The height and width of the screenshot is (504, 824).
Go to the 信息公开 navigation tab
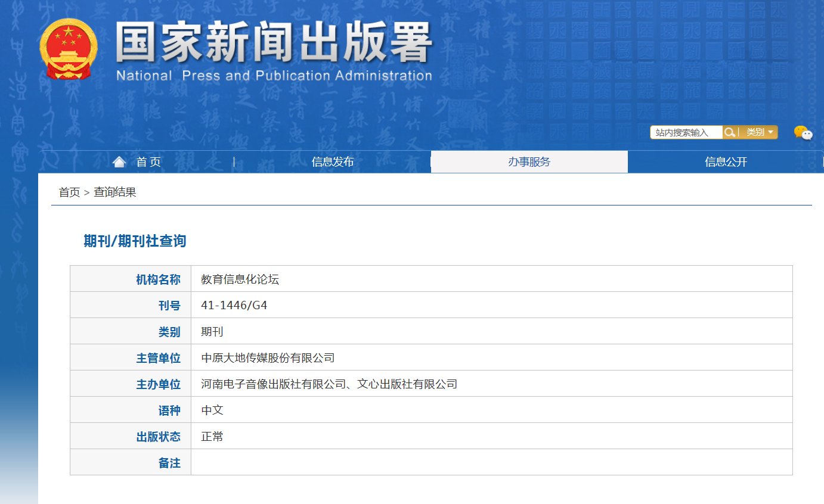click(x=726, y=162)
